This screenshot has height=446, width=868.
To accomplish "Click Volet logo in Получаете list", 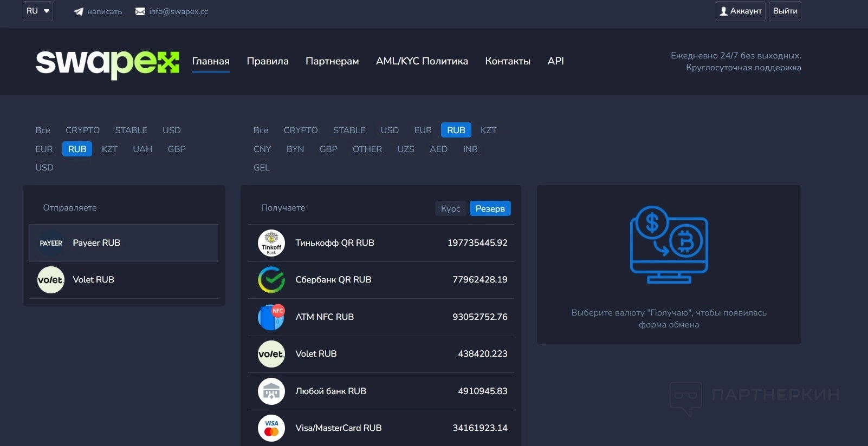I will 271,354.
